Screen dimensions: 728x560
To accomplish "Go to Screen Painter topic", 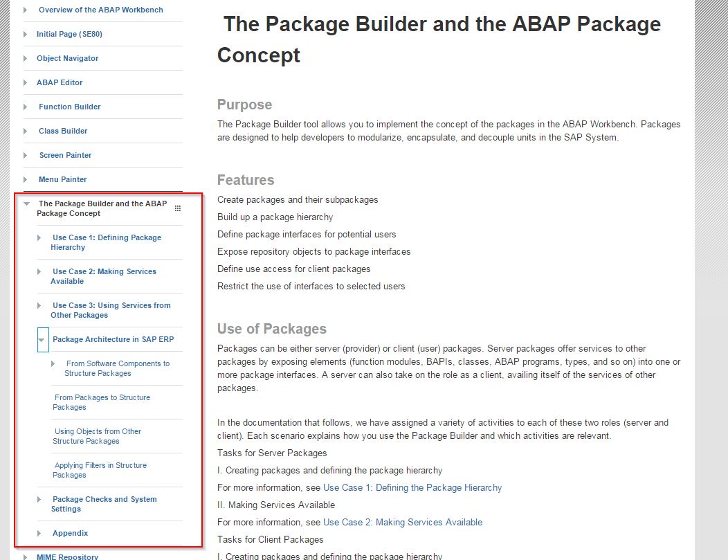I will (65, 156).
